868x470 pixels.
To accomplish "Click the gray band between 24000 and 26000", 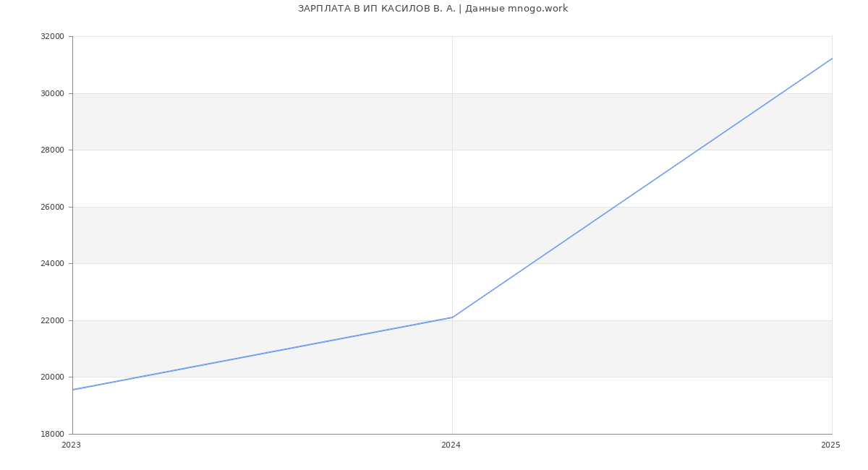I will coord(289,235).
